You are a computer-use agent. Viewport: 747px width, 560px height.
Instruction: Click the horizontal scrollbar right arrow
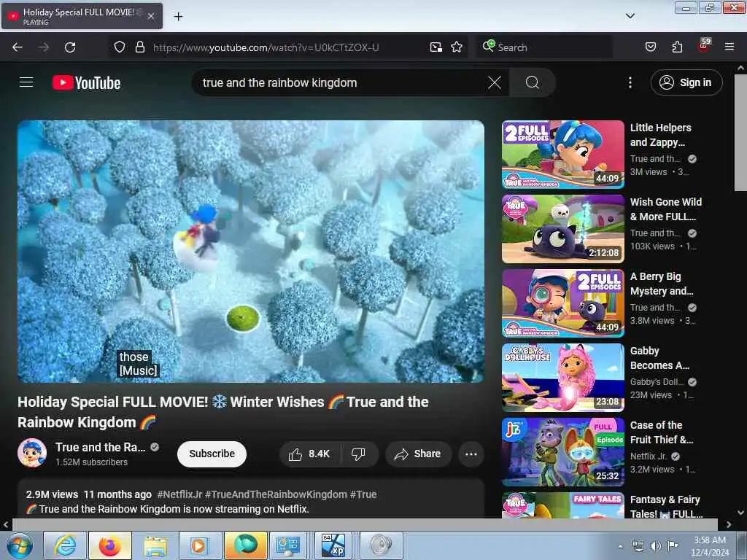tap(729, 524)
